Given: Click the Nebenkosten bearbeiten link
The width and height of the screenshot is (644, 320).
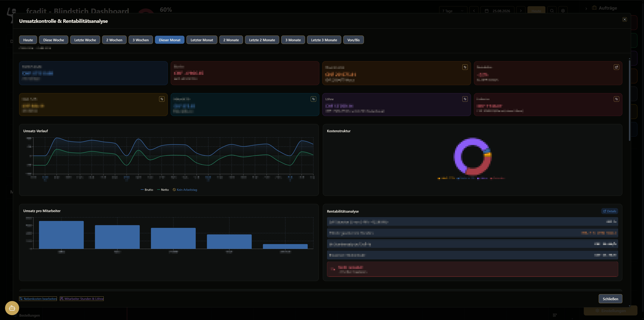Looking at the screenshot, I should [38, 299].
